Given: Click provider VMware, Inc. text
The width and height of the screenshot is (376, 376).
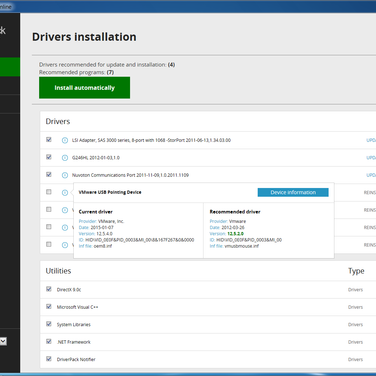Looking at the screenshot, I should click(111, 221).
